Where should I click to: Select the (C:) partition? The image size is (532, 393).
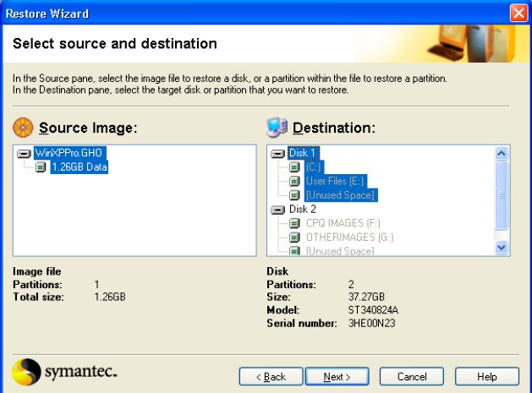(314, 167)
